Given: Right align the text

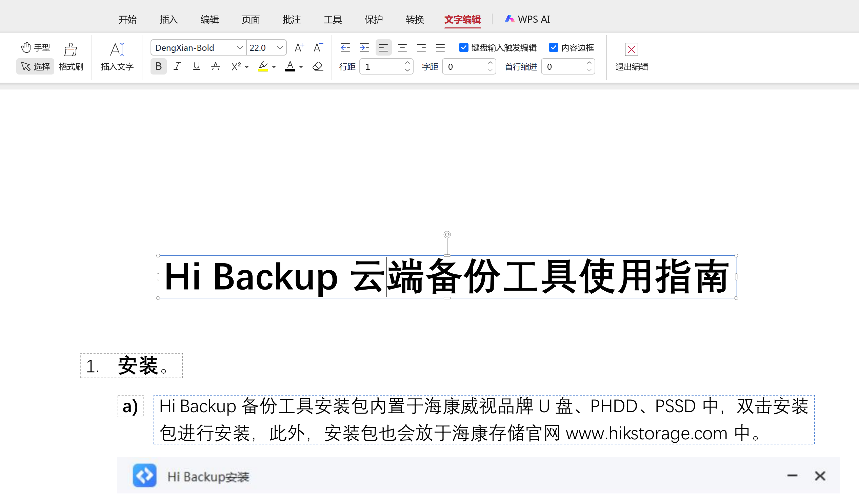Looking at the screenshot, I should click(x=421, y=48).
